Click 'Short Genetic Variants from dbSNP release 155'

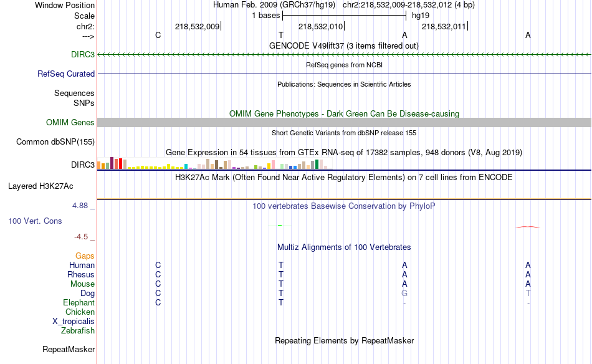pos(344,133)
